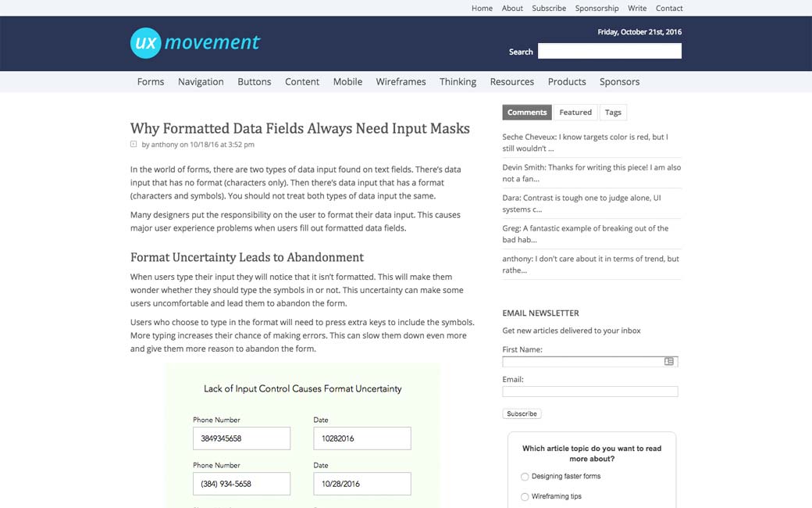
Task: Open the Forms category menu
Action: (x=151, y=82)
